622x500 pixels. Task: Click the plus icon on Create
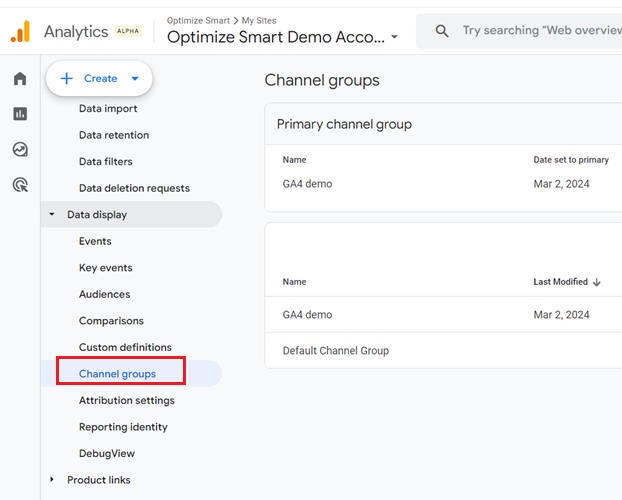tap(67, 79)
